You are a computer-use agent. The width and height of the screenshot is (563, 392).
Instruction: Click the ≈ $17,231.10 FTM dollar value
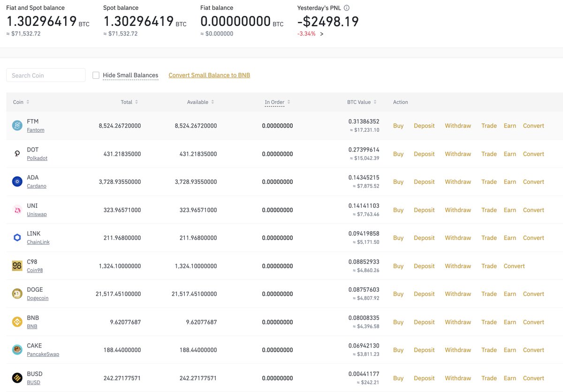(365, 130)
